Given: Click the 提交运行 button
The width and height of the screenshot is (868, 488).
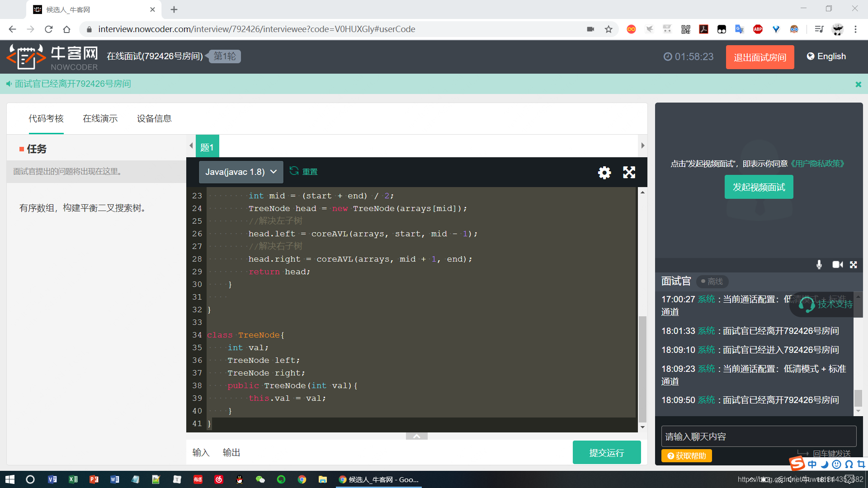Looking at the screenshot, I should [x=606, y=453].
